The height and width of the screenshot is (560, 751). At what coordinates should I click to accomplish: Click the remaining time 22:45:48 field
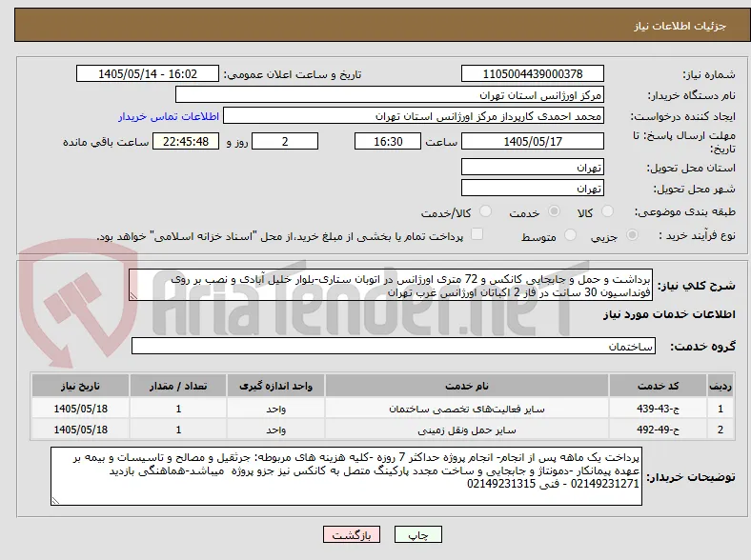pos(186,141)
